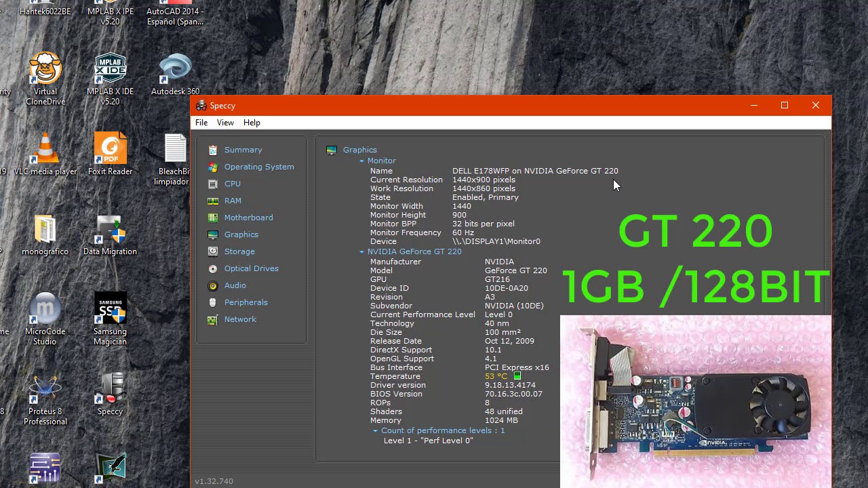Image resolution: width=868 pixels, height=488 pixels.
Task: Go to the Network section
Action: click(x=240, y=319)
